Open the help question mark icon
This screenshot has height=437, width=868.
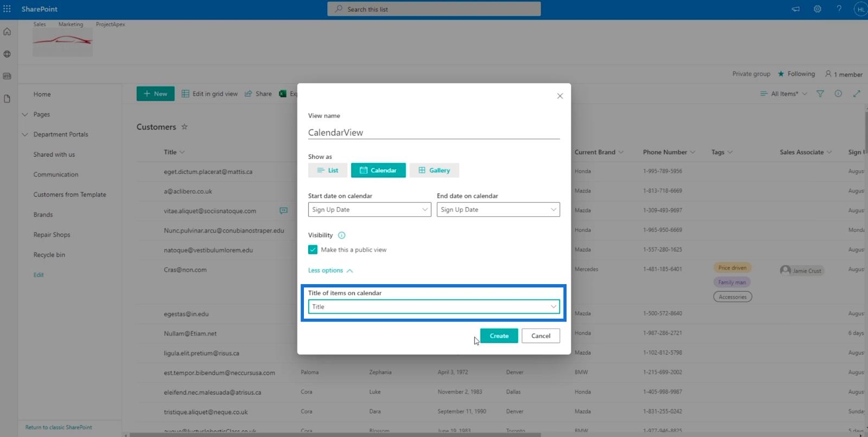[x=839, y=9]
